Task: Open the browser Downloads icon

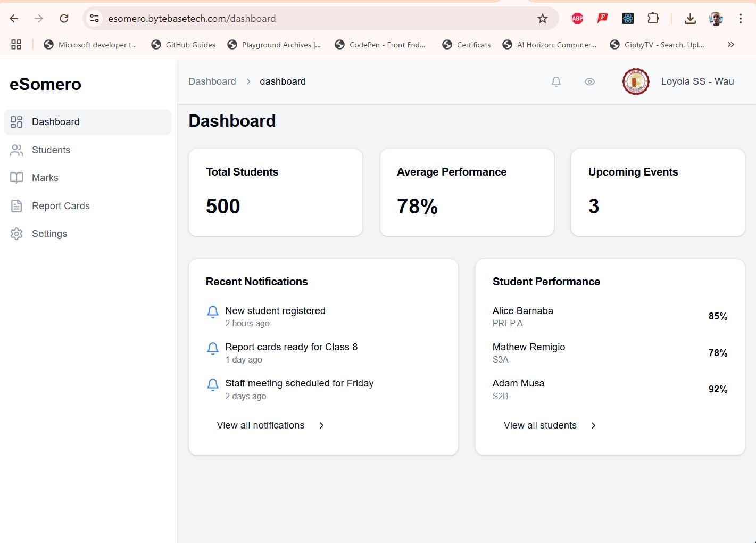Action: tap(690, 18)
